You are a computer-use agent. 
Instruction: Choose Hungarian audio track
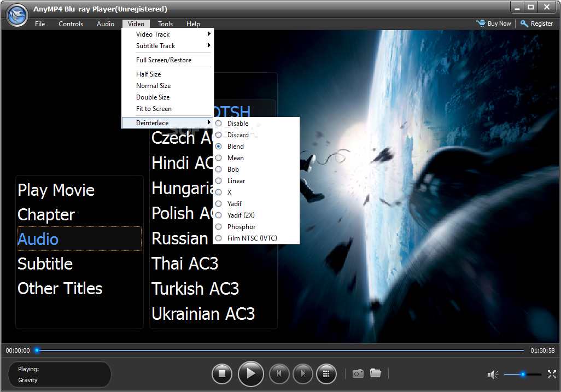[x=183, y=189]
